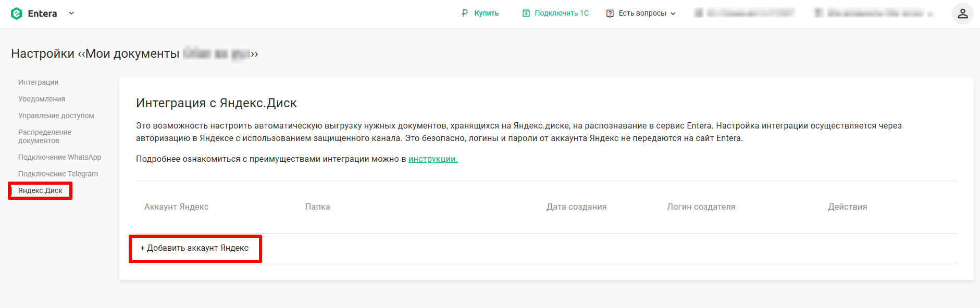Select Интеграции in the settings sidebar

click(38, 82)
